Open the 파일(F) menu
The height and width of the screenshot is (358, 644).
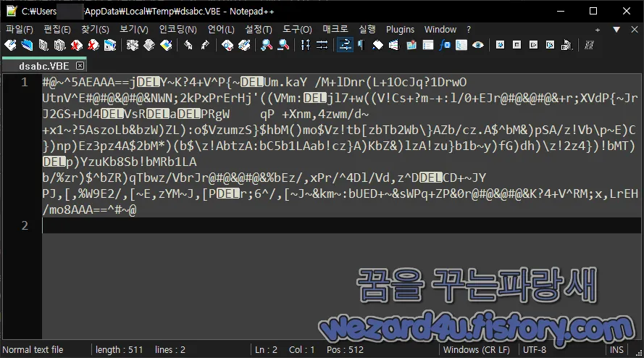point(20,30)
